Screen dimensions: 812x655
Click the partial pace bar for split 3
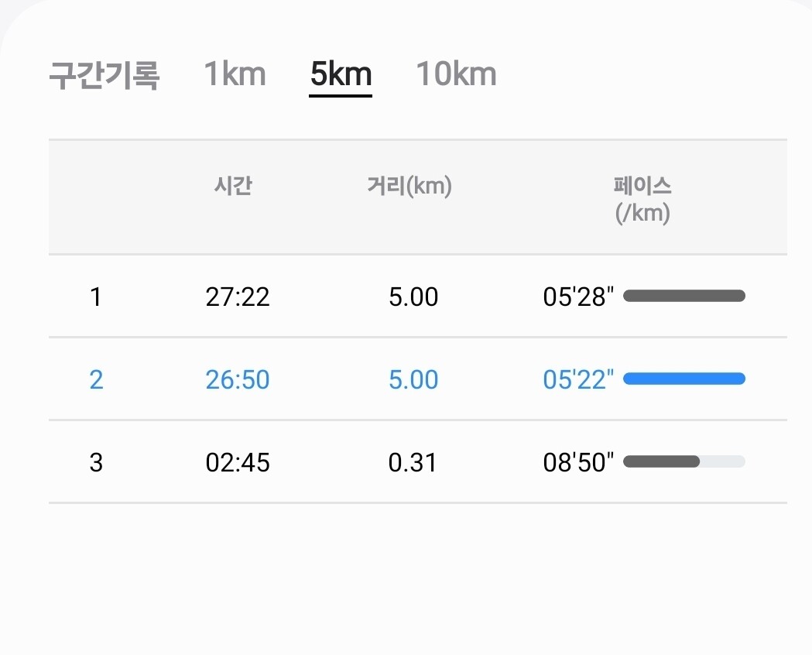(x=663, y=461)
